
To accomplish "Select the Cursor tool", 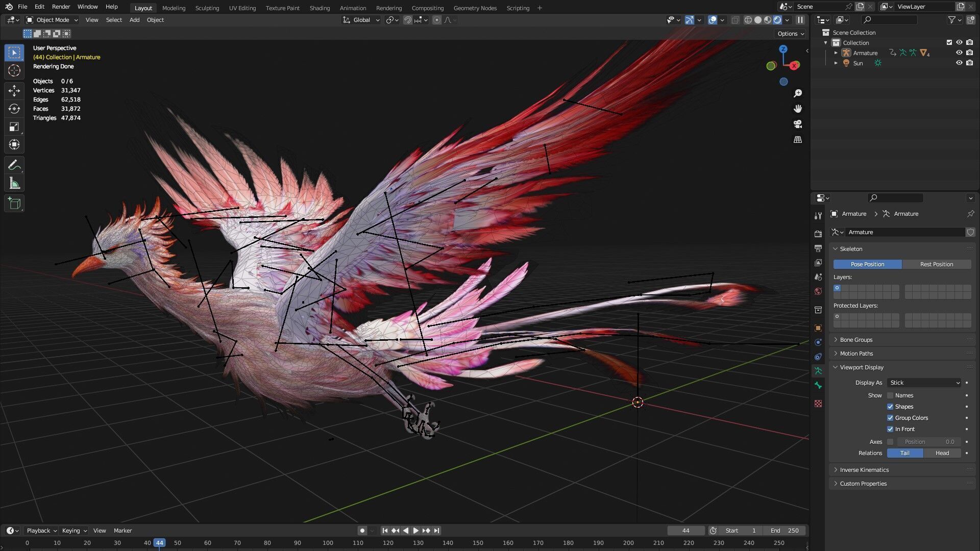I will tap(14, 71).
